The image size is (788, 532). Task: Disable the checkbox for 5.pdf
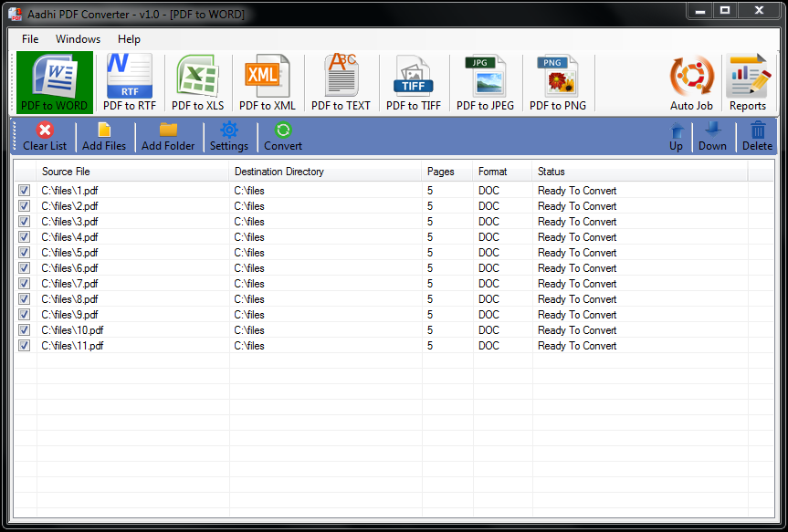24,252
